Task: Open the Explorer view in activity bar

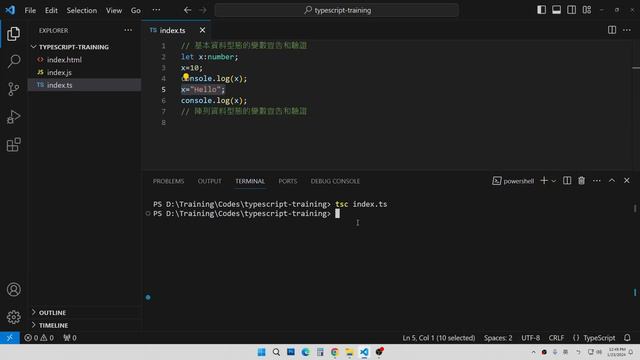Action: tap(13, 33)
